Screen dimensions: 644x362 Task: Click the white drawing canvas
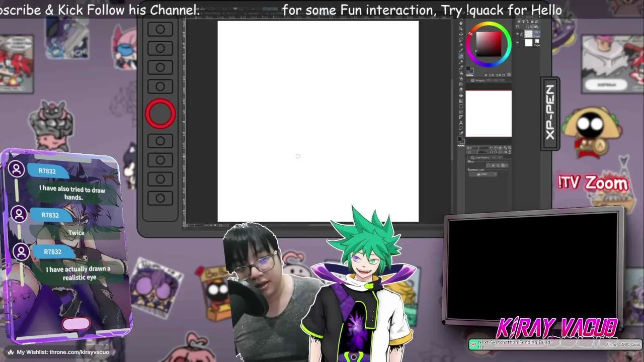[318, 121]
